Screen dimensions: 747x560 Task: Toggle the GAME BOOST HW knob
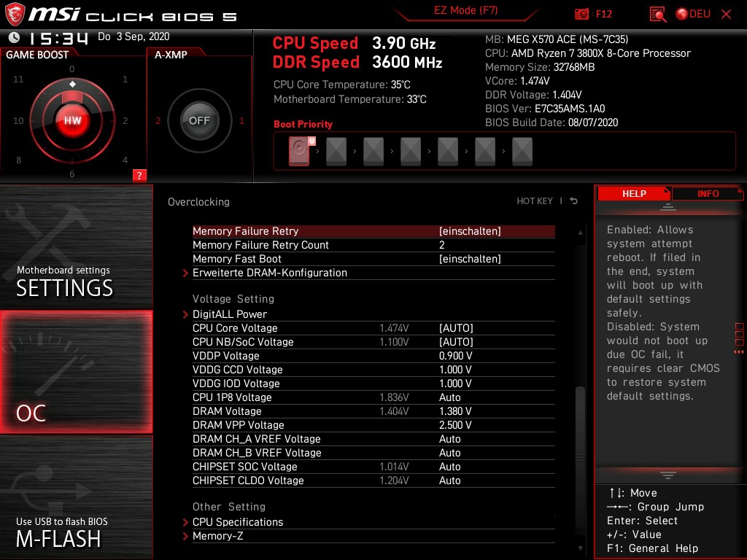tap(72, 120)
